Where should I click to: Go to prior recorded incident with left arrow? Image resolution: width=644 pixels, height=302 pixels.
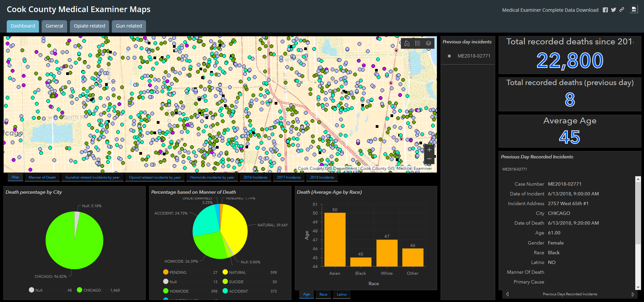(507, 294)
